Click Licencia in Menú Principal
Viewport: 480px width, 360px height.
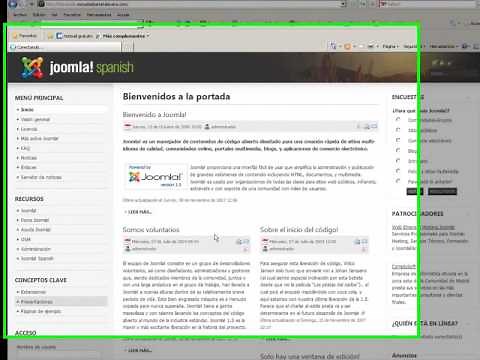pos(29,129)
